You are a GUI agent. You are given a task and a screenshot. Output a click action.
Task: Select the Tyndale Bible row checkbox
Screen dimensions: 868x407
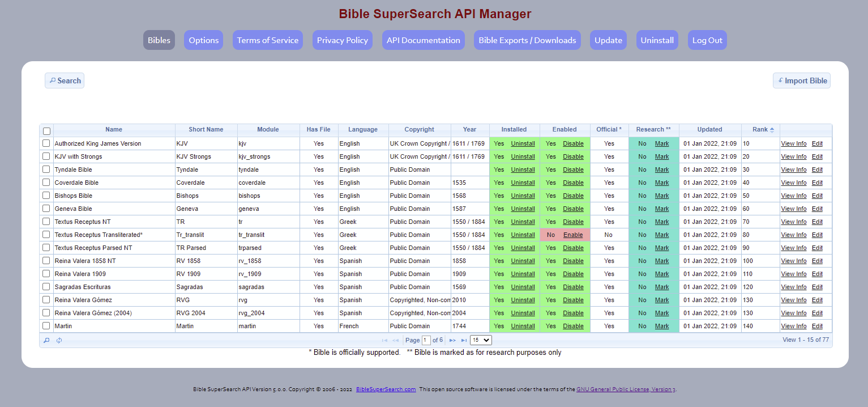(46, 169)
